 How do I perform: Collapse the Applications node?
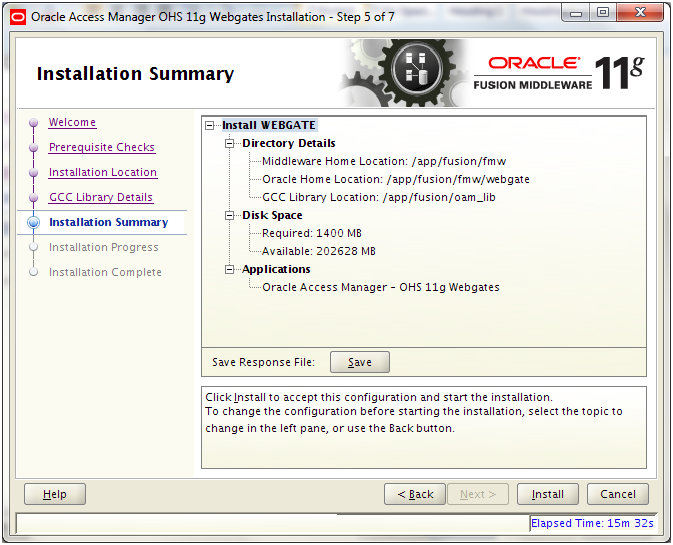point(230,269)
